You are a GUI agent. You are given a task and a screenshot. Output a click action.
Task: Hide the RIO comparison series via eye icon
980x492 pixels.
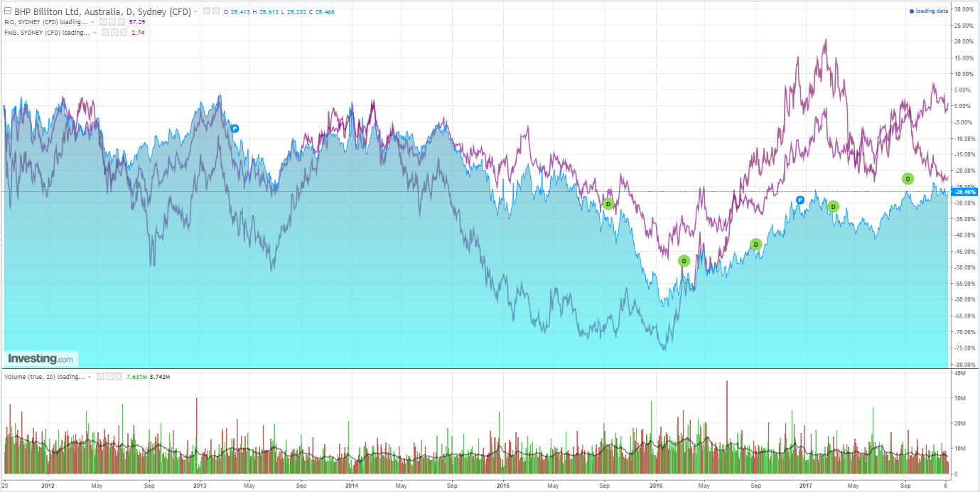pyautogui.click(x=103, y=22)
